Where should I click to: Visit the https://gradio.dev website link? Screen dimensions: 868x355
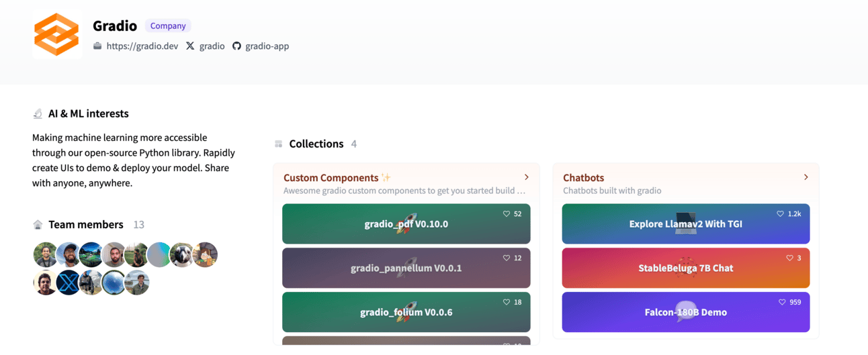click(x=142, y=46)
